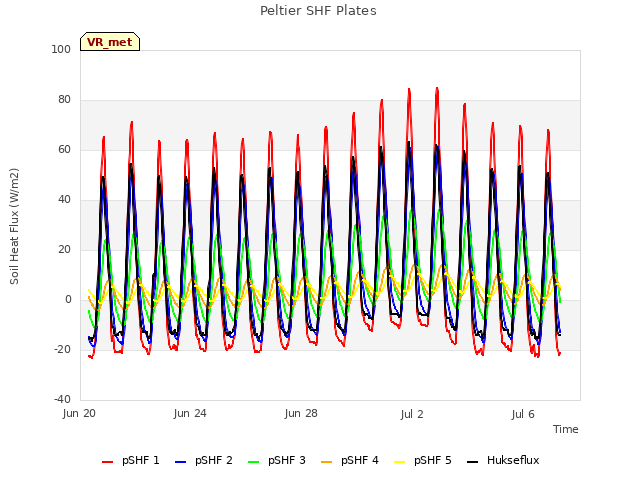Click the yellow pSHF 5 legend swatch
The width and height of the screenshot is (640, 480).
coord(400,462)
